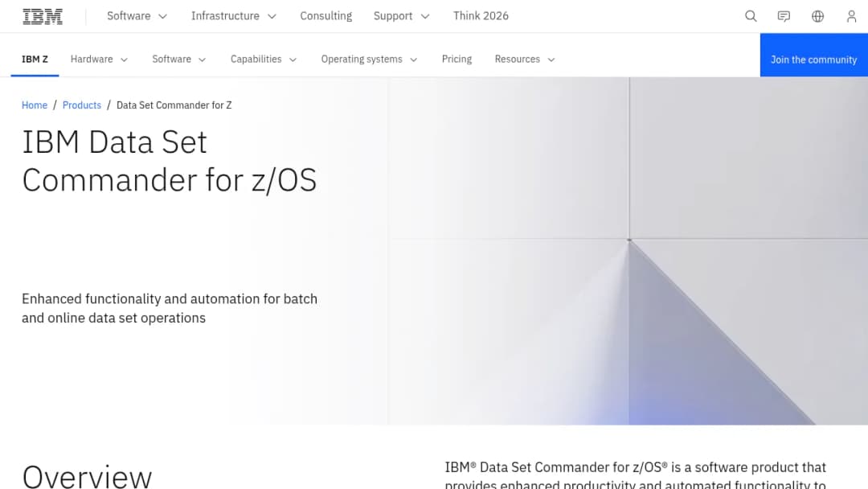This screenshot has height=489, width=868.
Task: Open Think 2026 link
Action: pos(481,16)
